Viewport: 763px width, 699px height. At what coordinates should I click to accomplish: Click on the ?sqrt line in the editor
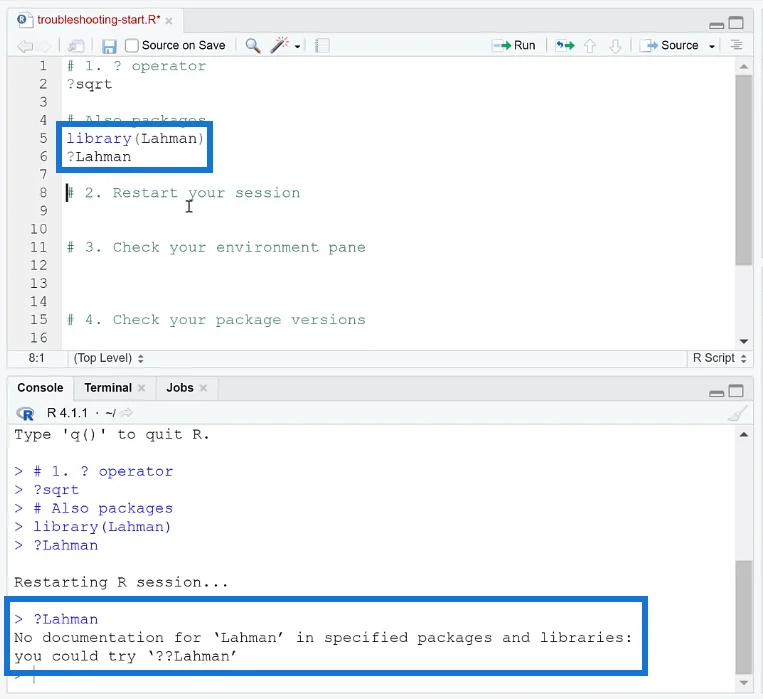pyautogui.click(x=90, y=84)
